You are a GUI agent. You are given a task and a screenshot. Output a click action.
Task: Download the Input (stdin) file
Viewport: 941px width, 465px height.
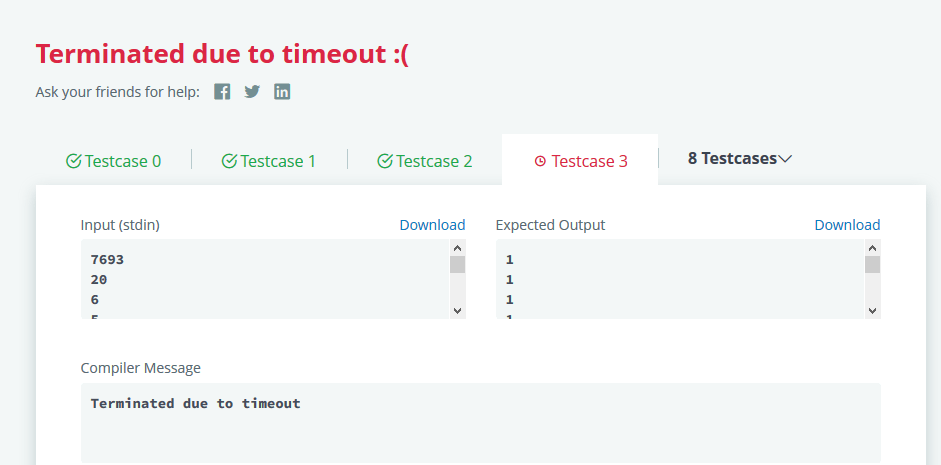point(432,225)
